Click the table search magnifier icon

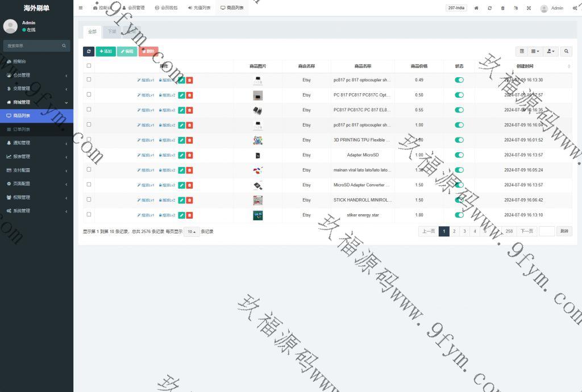coord(566,51)
